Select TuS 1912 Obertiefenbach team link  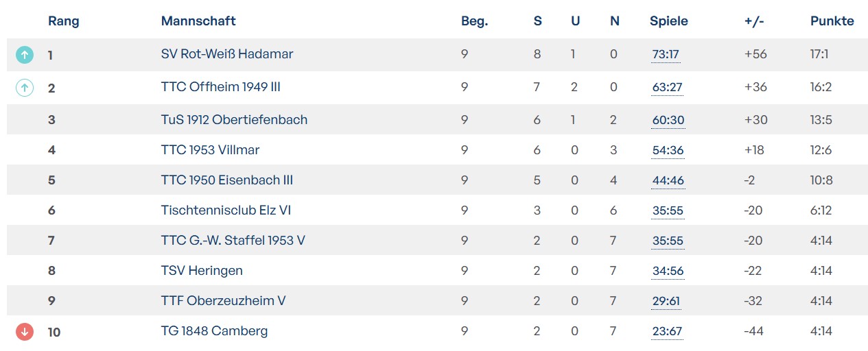(x=234, y=120)
